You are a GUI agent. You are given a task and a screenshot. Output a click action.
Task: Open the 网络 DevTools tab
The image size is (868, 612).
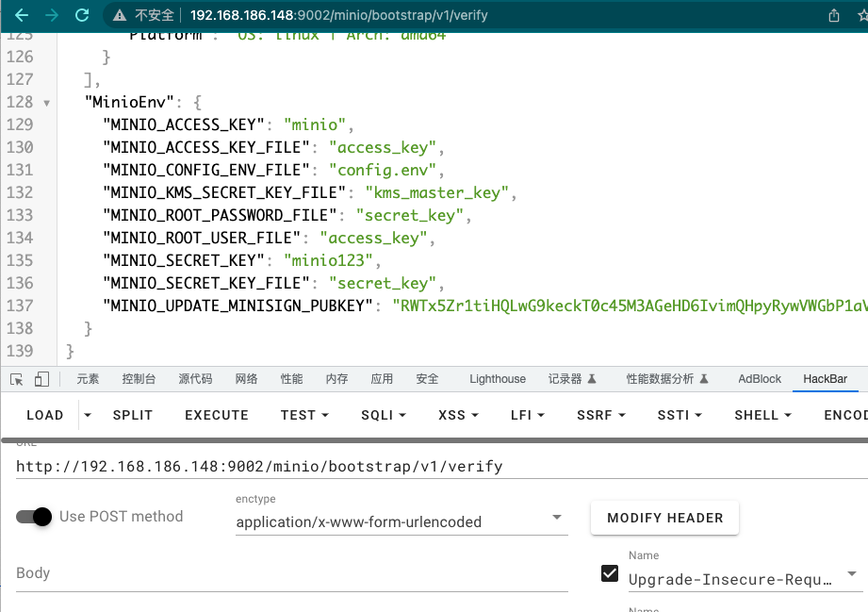[246, 379]
